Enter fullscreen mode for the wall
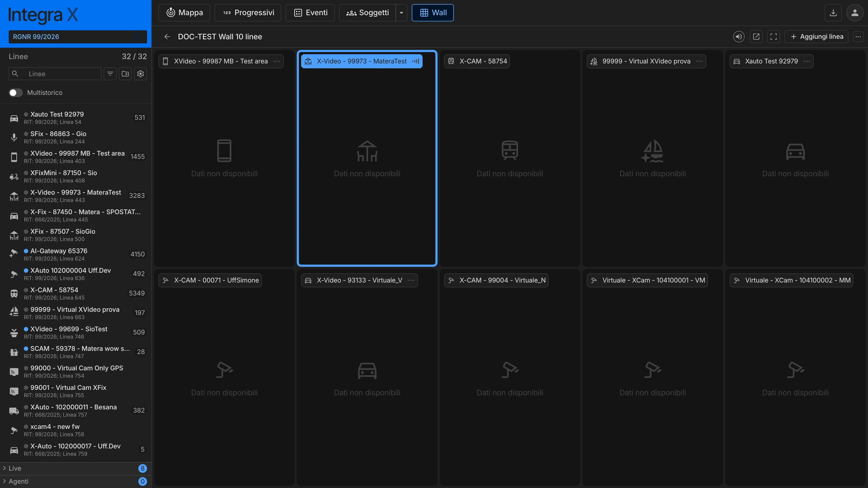The image size is (868, 488). [773, 37]
